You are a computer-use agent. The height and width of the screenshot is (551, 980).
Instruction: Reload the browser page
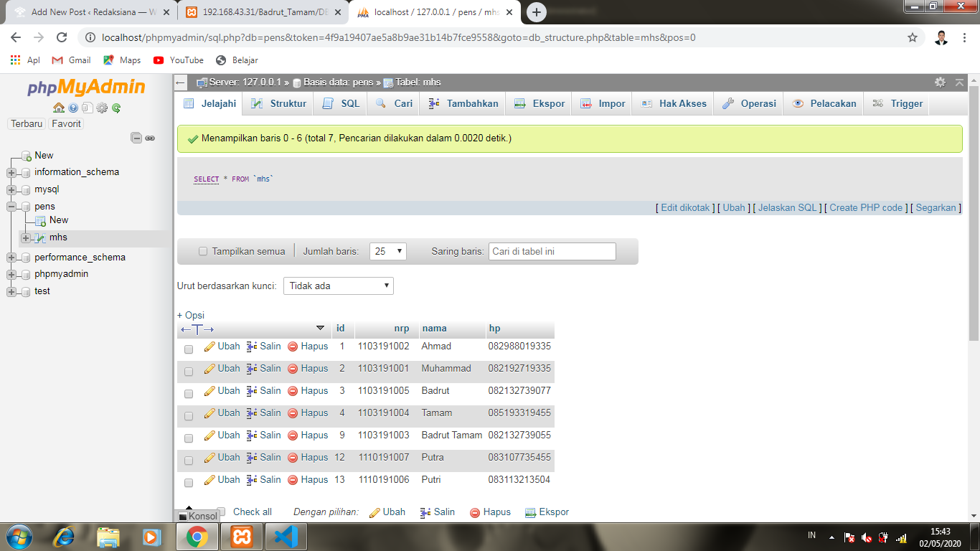pyautogui.click(x=62, y=37)
